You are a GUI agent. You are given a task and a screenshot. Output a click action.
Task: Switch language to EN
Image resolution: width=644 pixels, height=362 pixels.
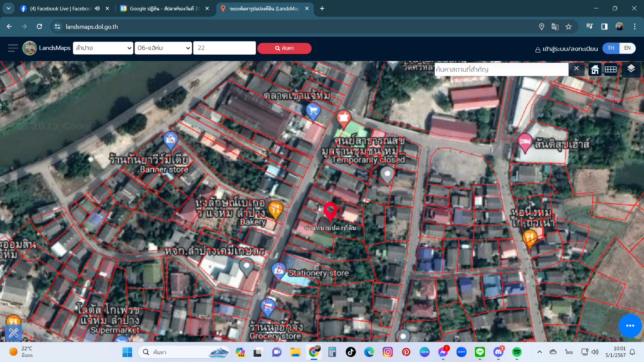627,48
